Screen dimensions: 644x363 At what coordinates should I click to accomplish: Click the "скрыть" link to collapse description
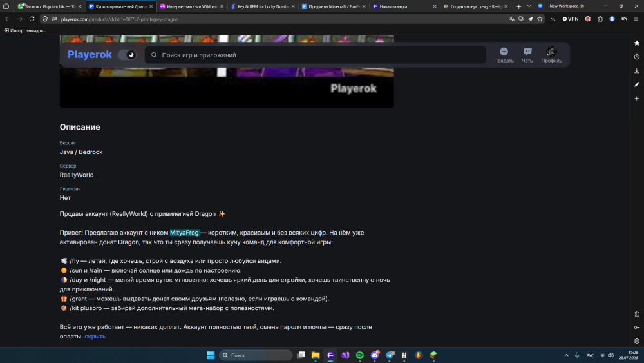tap(95, 337)
